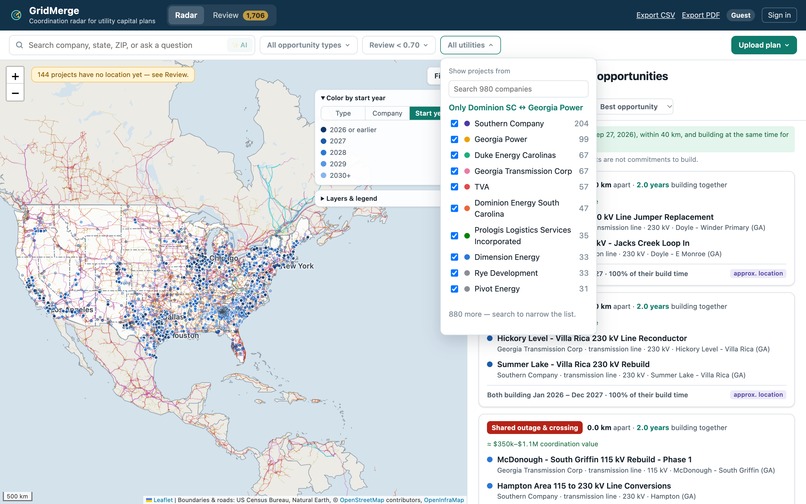Click Dominion Energy South Carolina orange dot
The width and height of the screenshot is (806, 504).
coord(467,208)
